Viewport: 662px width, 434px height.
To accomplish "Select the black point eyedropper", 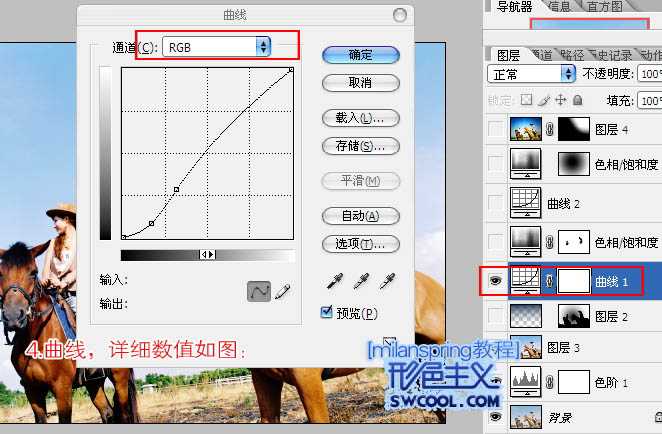I will pos(335,281).
